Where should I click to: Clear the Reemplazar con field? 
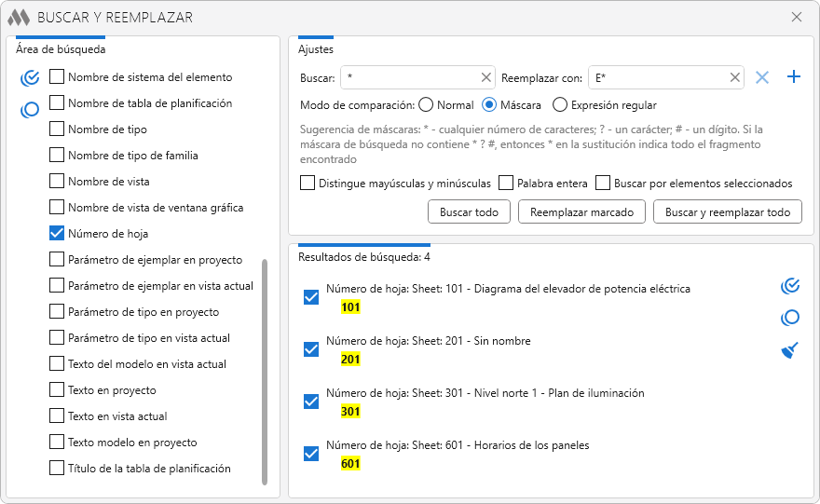tap(734, 78)
